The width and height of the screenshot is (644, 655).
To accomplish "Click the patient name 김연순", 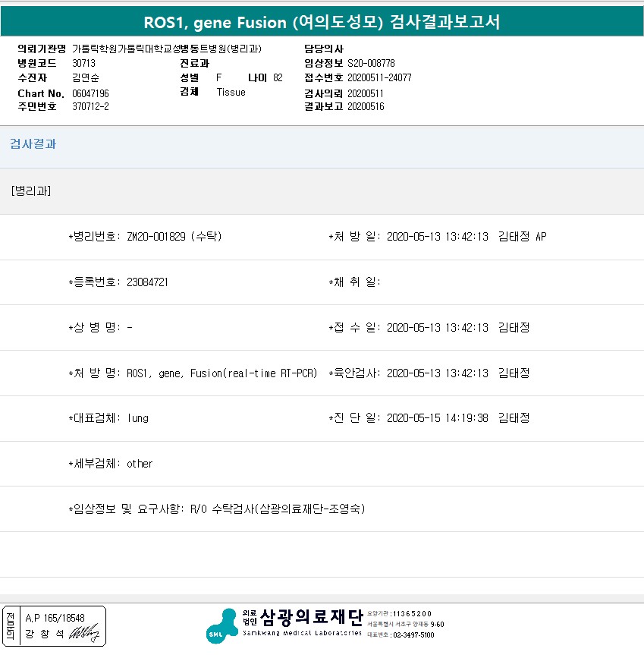I will coord(85,78).
